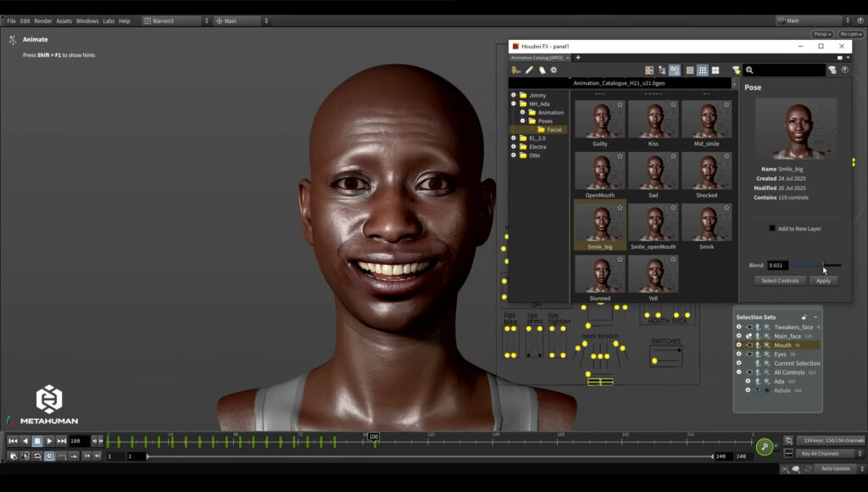
Task: Add a new pane tab with plus button
Action: click(x=578, y=58)
